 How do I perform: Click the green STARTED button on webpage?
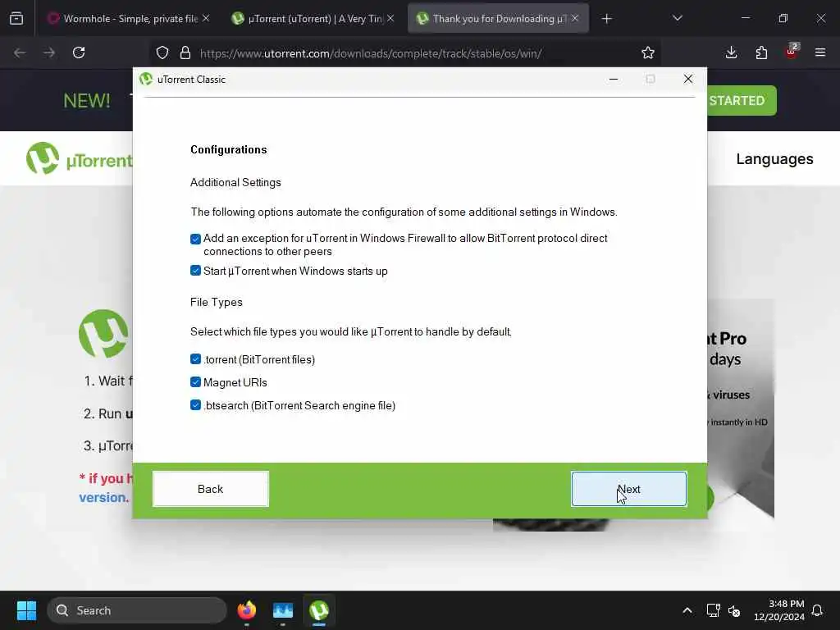click(742, 100)
